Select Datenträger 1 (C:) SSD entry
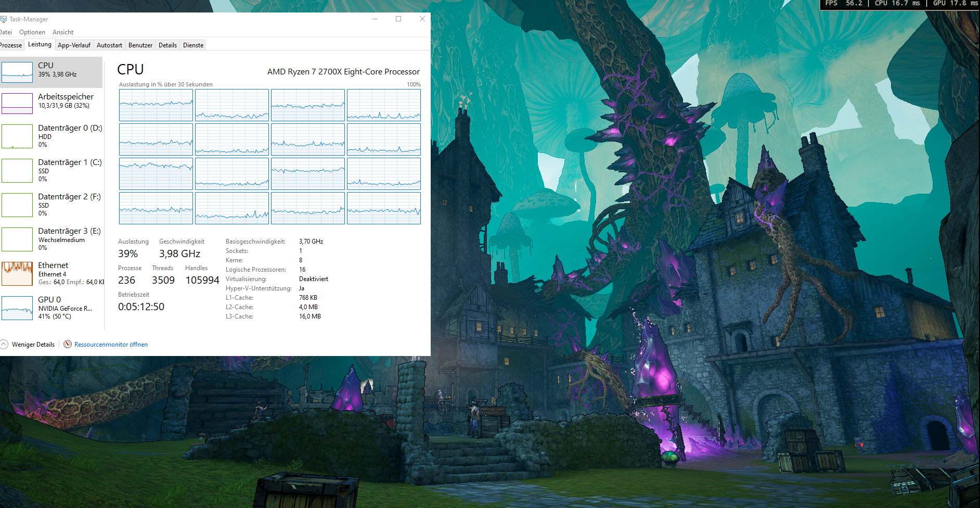 coord(51,170)
